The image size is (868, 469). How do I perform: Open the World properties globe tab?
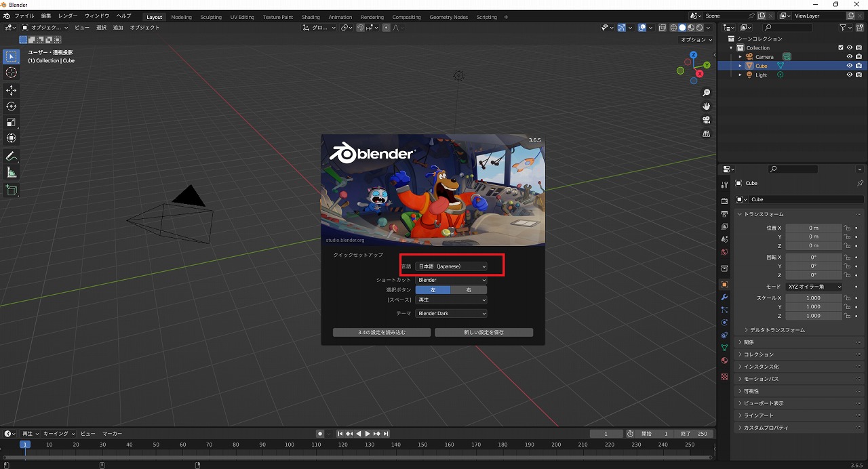[x=724, y=252]
